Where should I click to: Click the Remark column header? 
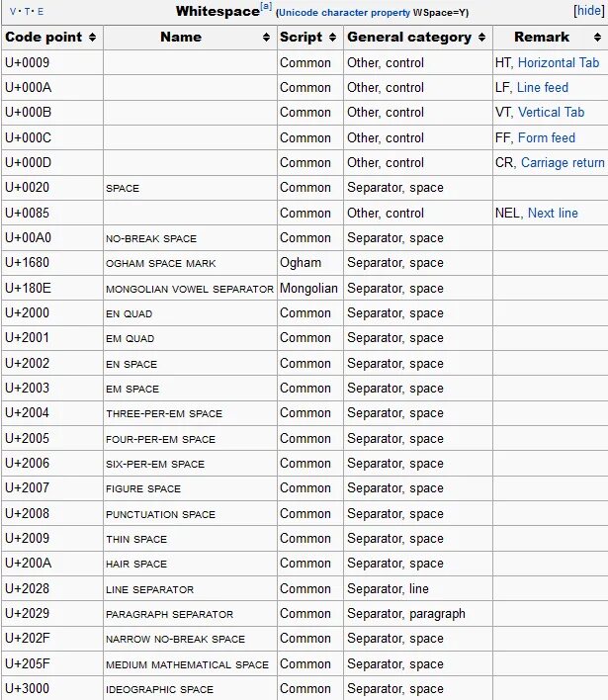click(551, 38)
